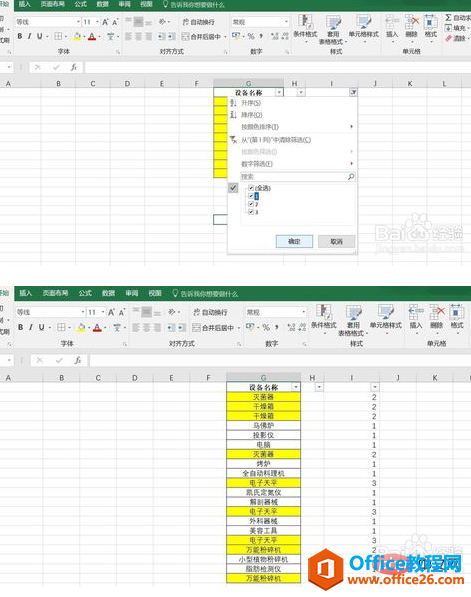Choose clear filter from column I

(x=276, y=140)
